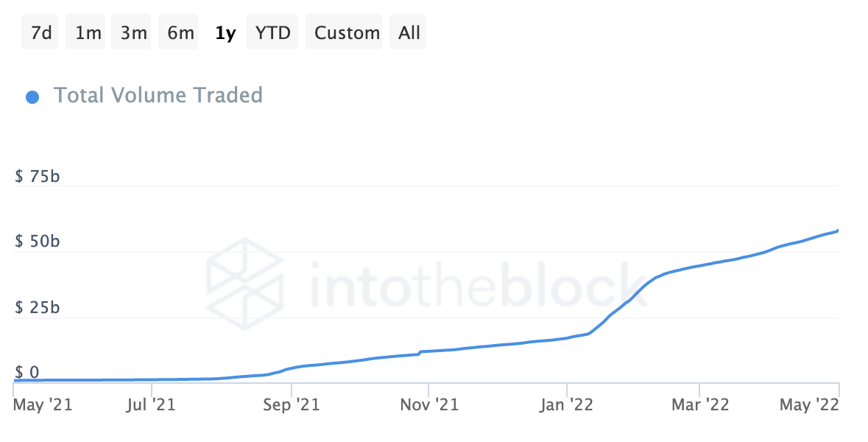Click the intotheblock cube logo watermark
Viewport: 868px width, 442px height.
245,280
